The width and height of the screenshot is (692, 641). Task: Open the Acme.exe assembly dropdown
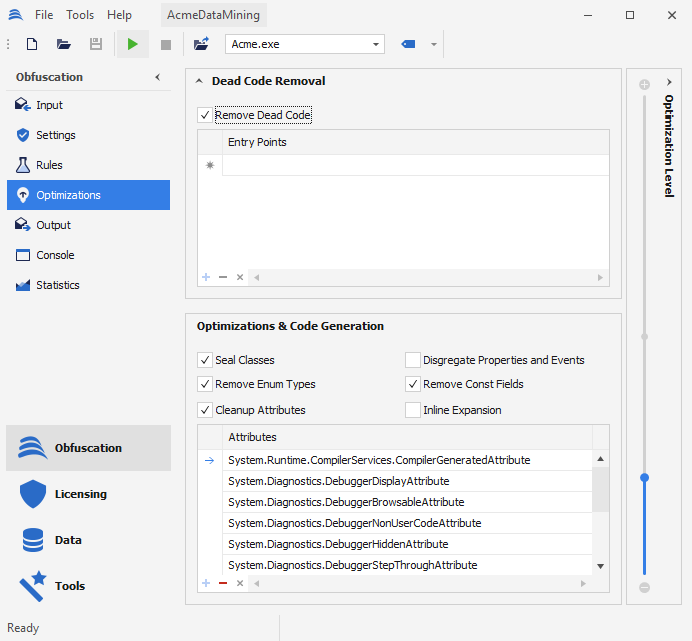[376, 44]
